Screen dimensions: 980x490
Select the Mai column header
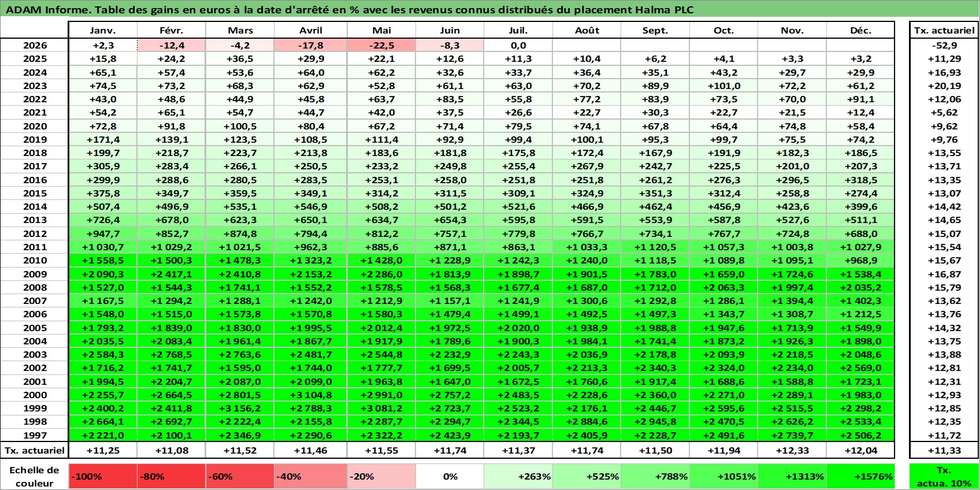point(381,31)
